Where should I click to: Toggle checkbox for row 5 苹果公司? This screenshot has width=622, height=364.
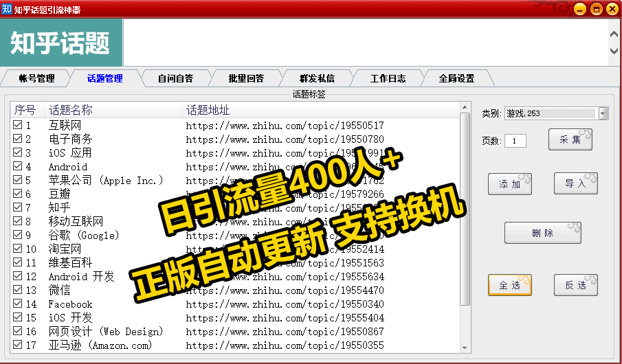pyautogui.click(x=17, y=180)
